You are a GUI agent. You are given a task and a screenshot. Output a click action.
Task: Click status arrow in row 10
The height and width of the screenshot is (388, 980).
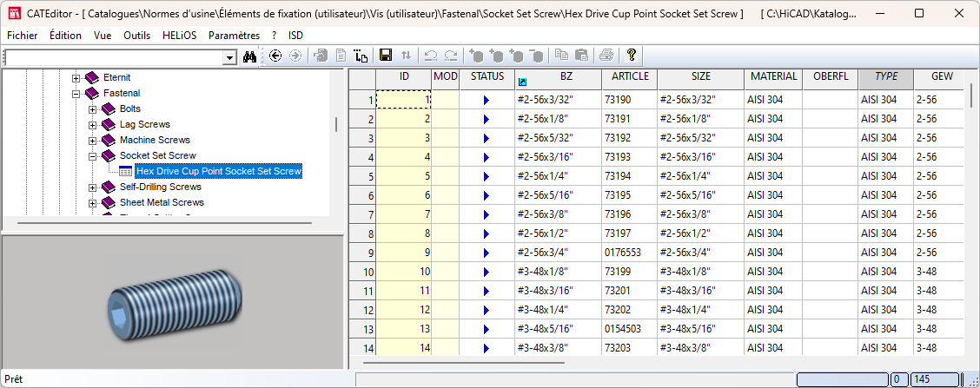(486, 273)
